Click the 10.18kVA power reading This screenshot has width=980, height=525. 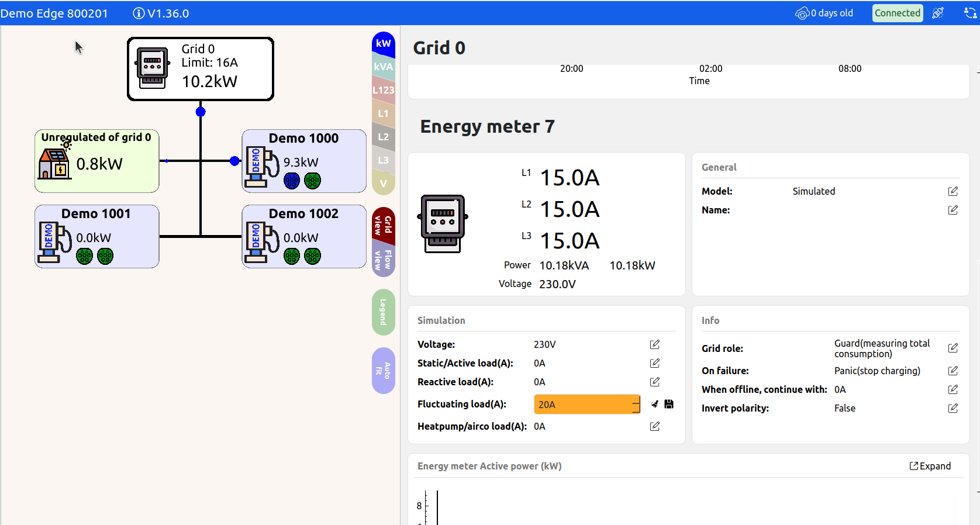(564, 265)
